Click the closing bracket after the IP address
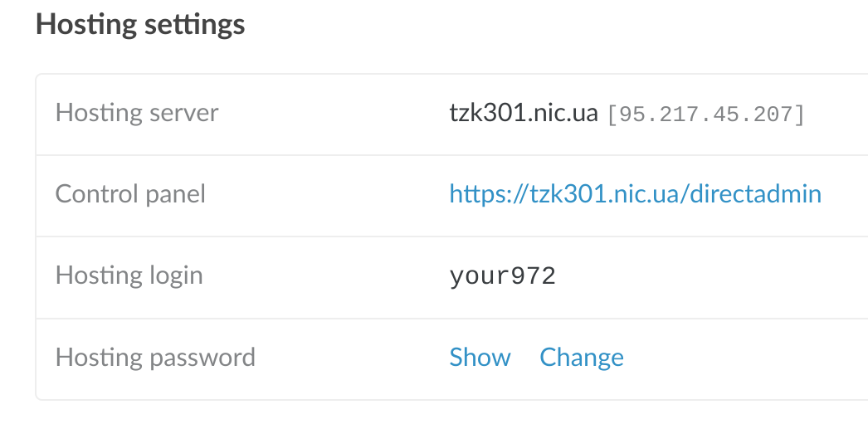868x424 pixels. point(800,115)
